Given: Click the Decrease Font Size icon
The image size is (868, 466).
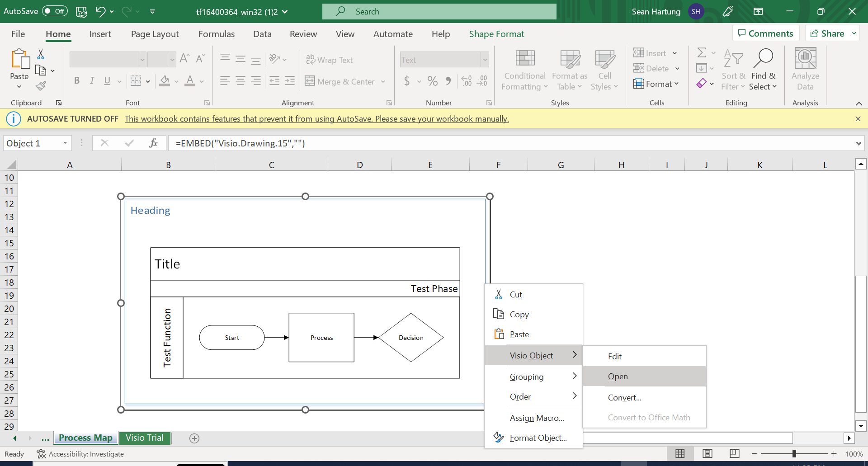Looking at the screenshot, I should tap(200, 59).
